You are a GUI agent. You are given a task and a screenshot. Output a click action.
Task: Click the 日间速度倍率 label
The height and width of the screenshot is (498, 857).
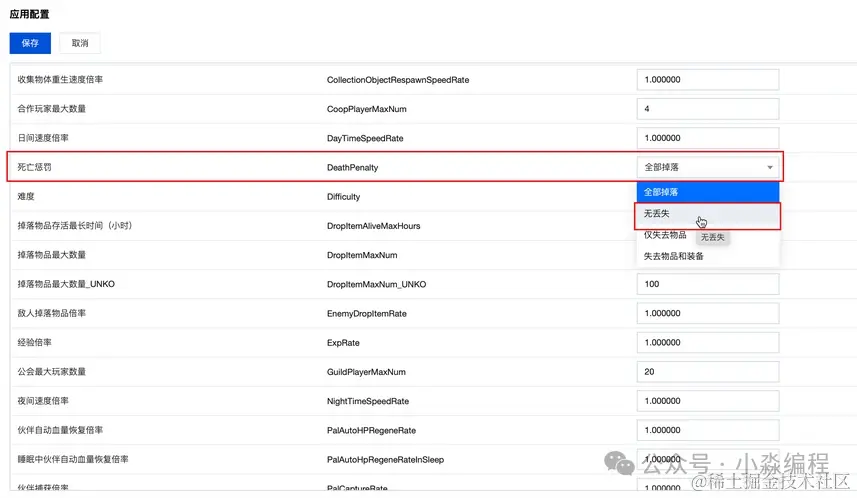(x=43, y=138)
